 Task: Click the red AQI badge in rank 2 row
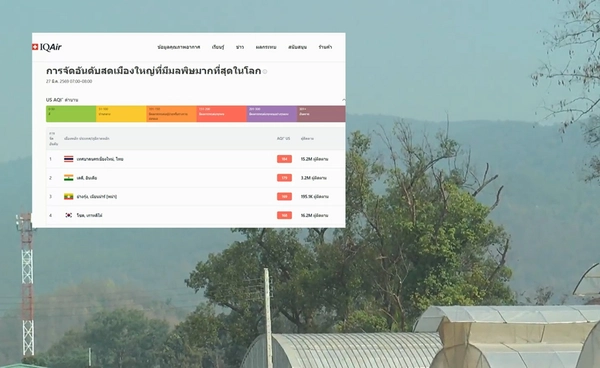(284, 177)
